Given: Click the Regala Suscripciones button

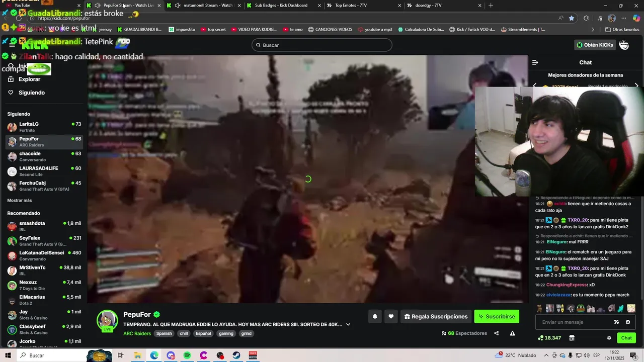Looking at the screenshot, I should tap(436, 316).
